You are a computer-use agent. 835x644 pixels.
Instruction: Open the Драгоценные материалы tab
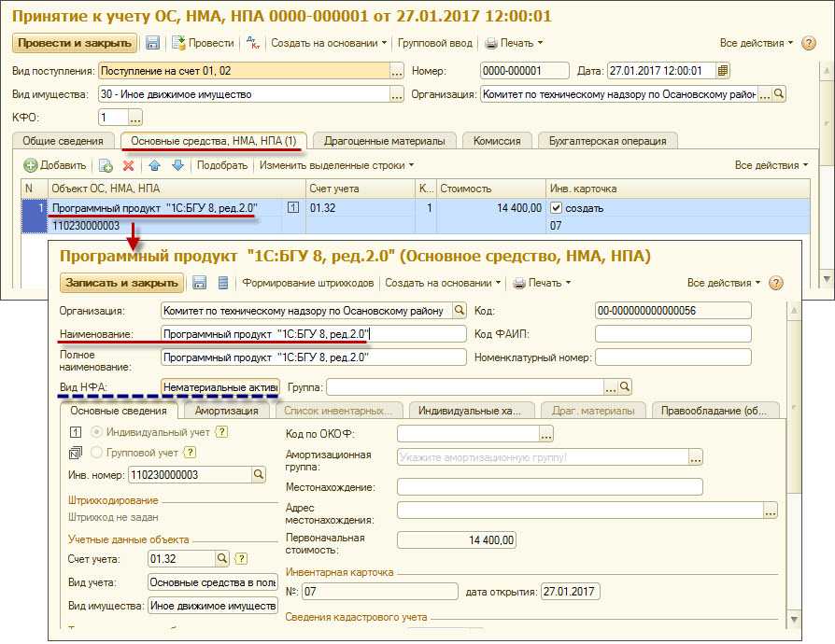pos(385,141)
